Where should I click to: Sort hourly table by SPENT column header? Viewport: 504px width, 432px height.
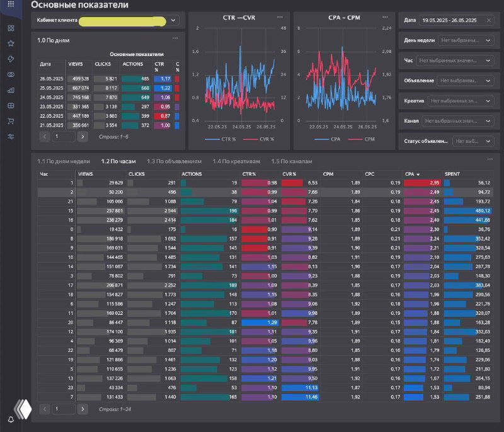pos(452,173)
